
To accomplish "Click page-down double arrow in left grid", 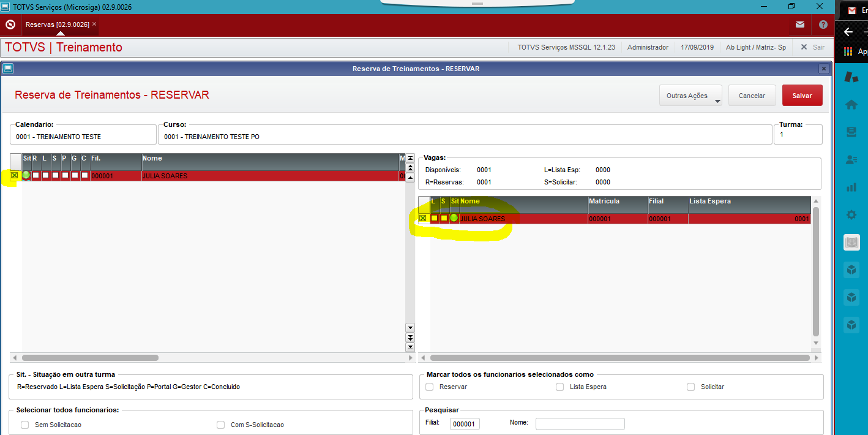I will [410, 338].
